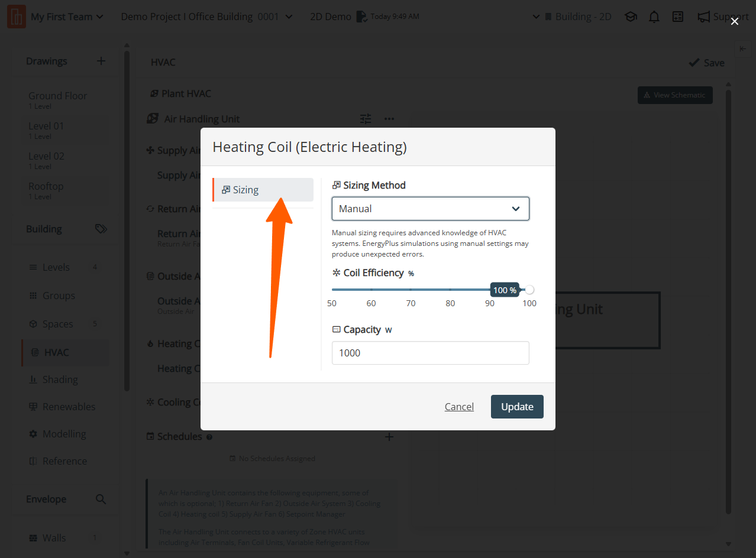This screenshot has height=558, width=756.
Task: Click the notifications bell icon
Action: [x=654, y=17]
